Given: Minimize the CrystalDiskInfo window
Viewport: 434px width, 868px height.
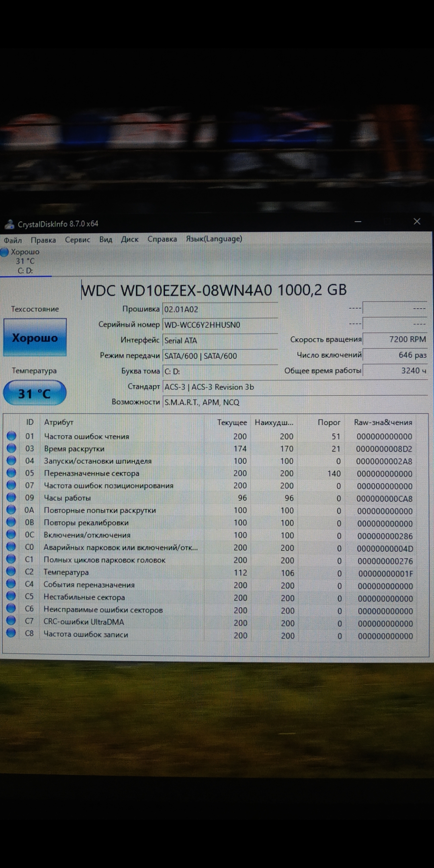Looking at the screenshot, I should click(358, 221).
